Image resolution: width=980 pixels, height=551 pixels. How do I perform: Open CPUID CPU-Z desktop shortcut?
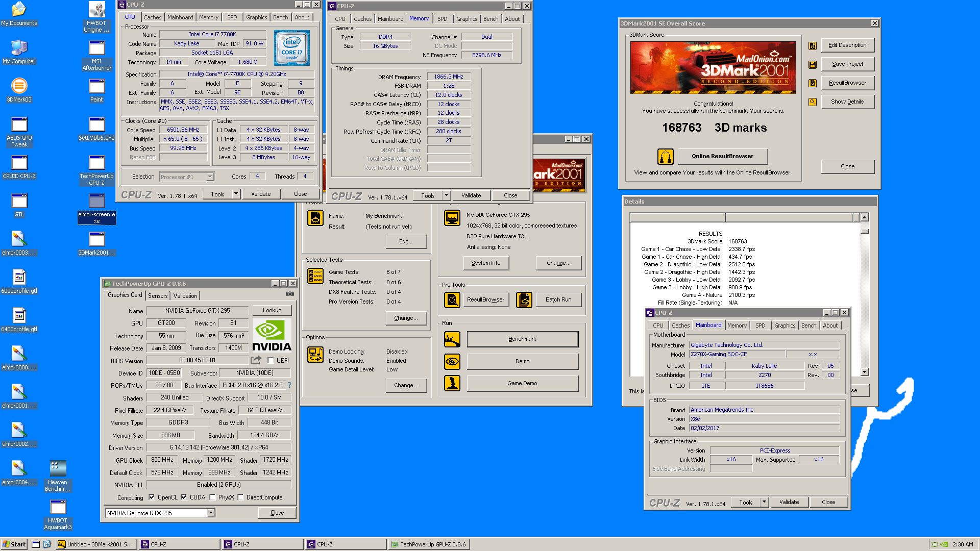point(19,167)
